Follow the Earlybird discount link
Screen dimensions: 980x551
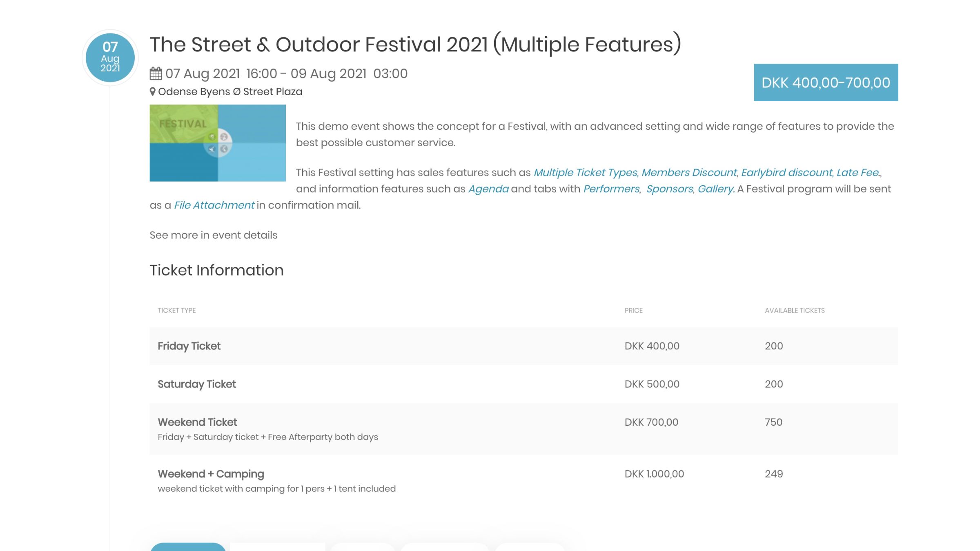[787, 173]
